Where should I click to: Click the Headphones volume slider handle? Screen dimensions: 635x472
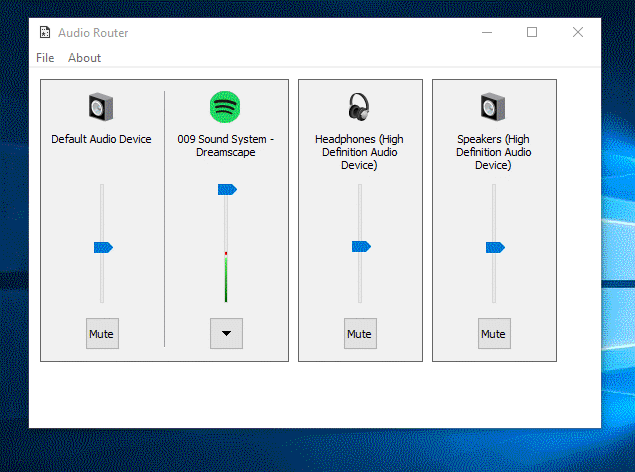coord(360,246)
